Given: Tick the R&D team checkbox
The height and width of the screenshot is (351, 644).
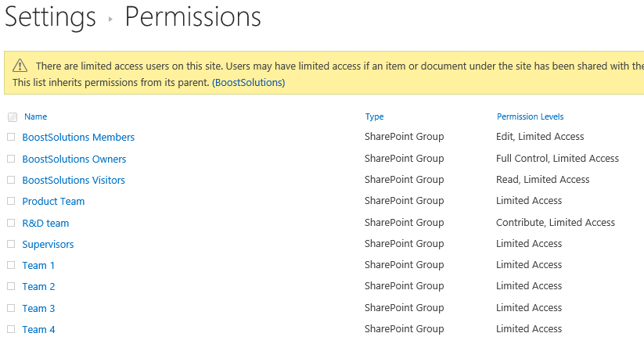Looking at the screenshot, I should pos(11,223).
